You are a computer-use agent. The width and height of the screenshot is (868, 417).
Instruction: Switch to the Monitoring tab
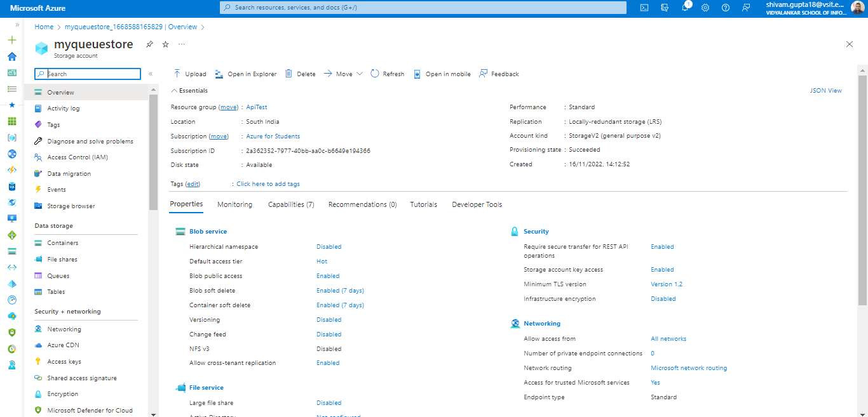(234, 205)
